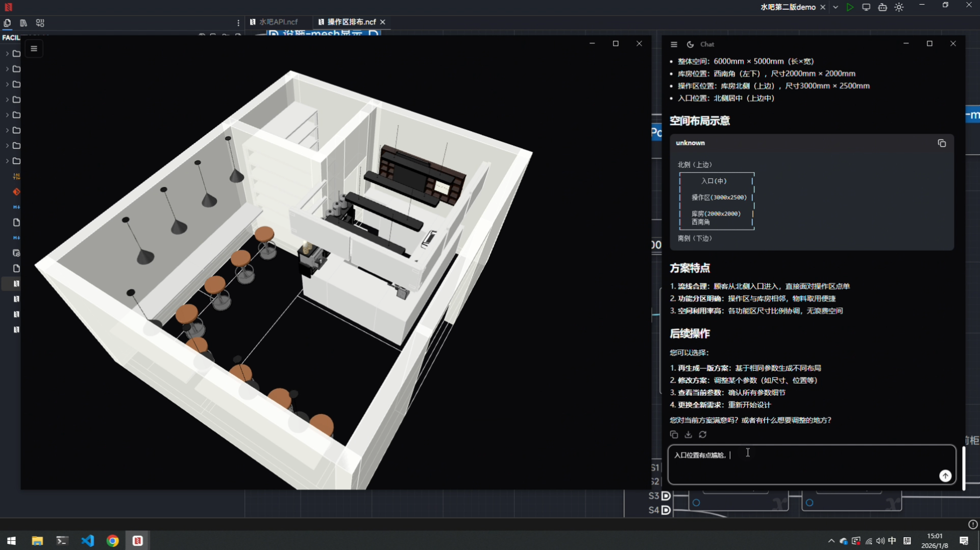The width and height of the screenshot is (980, 550).
Task: Toggle Chinese input mode indicator in tray
Action: [x=892, y=541]
